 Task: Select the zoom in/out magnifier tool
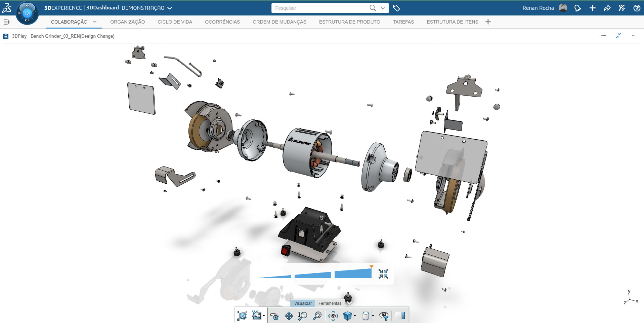tap(302, 316)
